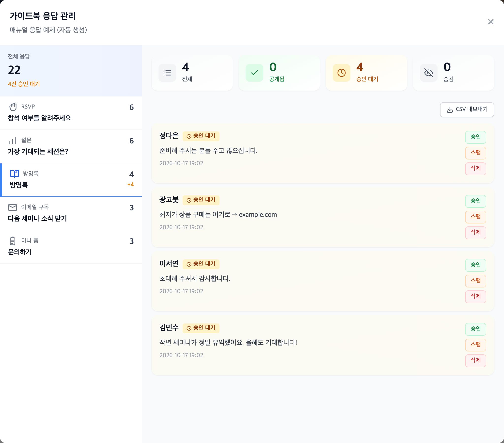Viewport: 504px width, 443px height.
Task: Click clock icon in 정다은's pending badge
Action: [x=189, y=136]
